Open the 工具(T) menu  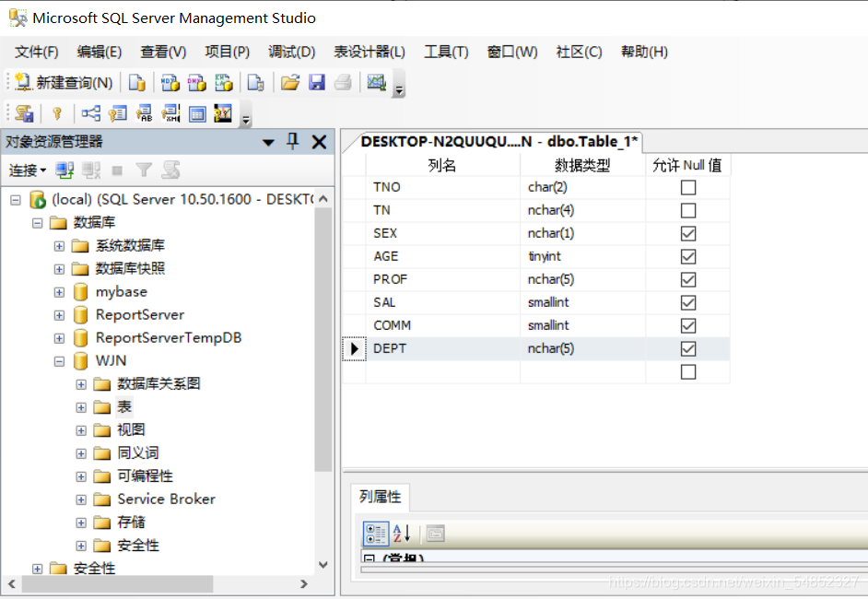pyautogui.click(x=446, y=52)
